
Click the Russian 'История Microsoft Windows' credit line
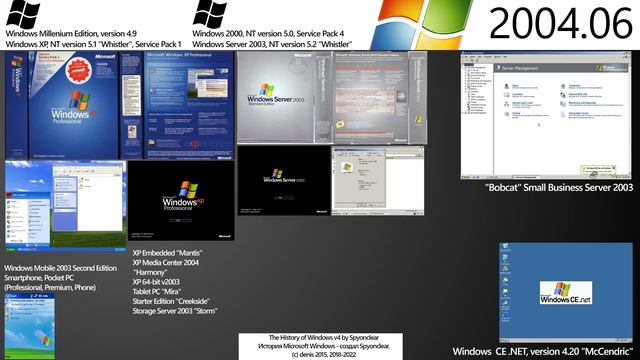323,346
